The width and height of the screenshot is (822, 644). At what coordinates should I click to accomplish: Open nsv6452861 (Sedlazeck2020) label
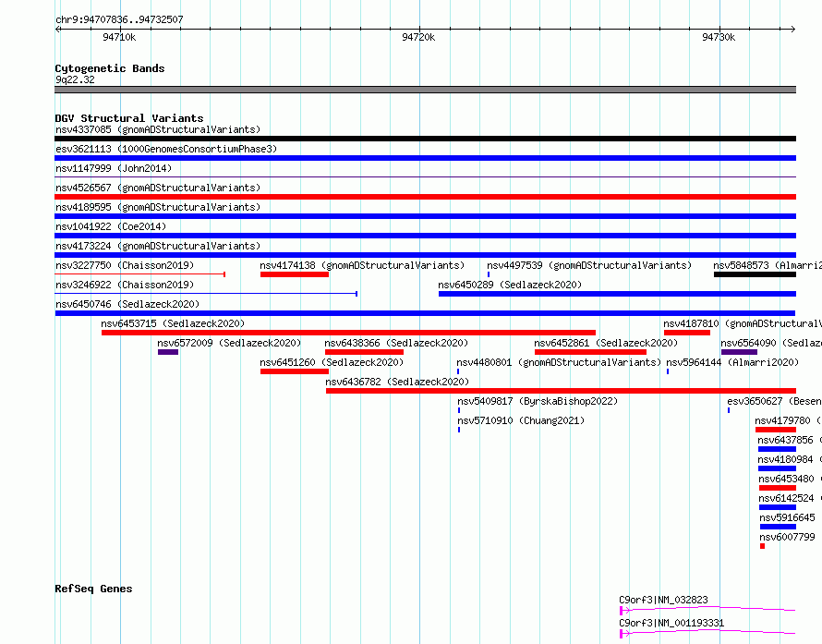point(606,343)
